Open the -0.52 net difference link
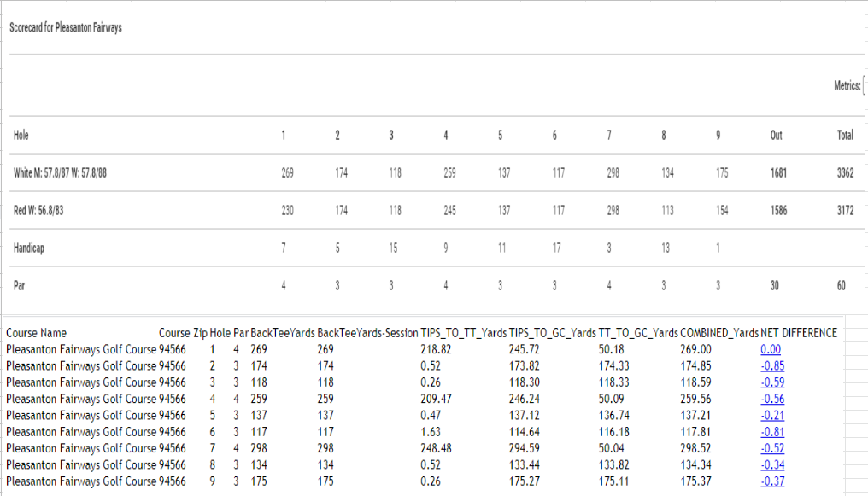Image resolution: width=868 pixels, height=496 pixels. [772, 448]
